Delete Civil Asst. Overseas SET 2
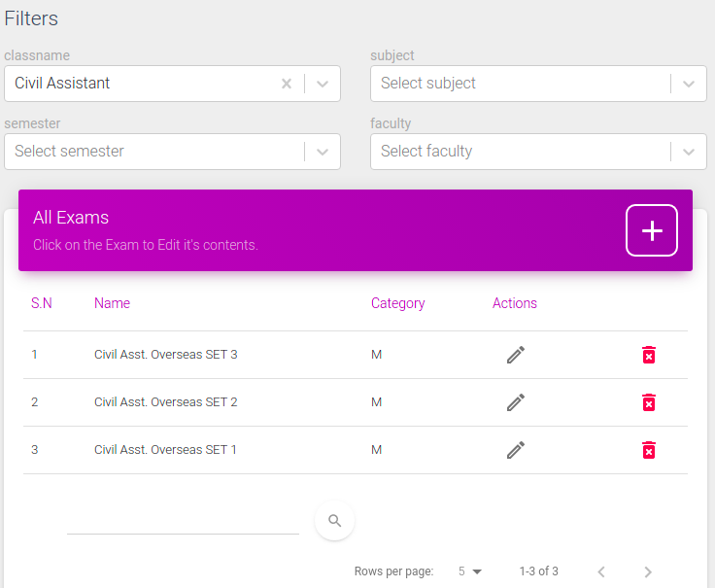Screen dimensions: 715x588 point(648,402)
